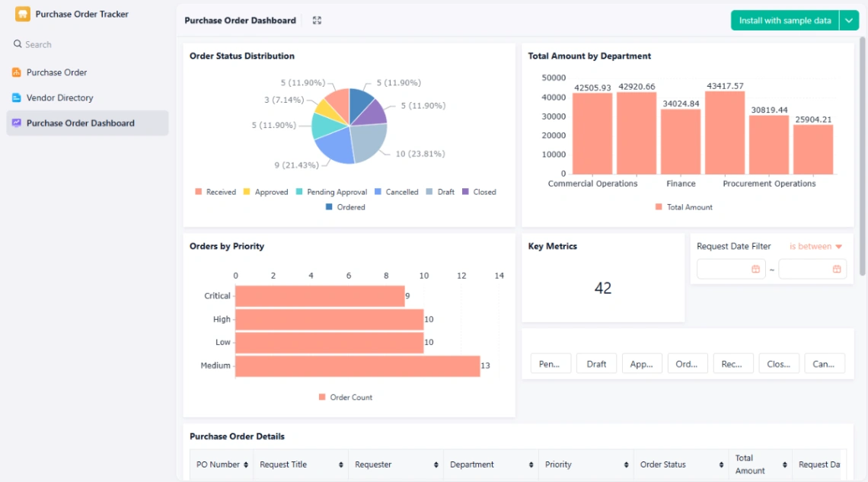Sort by Requester column

(x=436, y=464)
